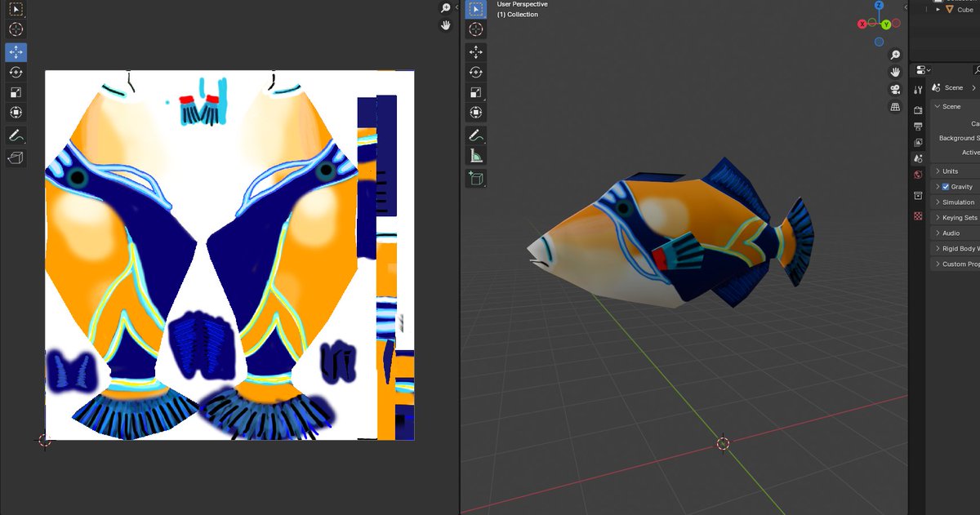Open the Properties editor type dropdown
This screenshot has height=515, width=980.
(x=924, y=70)
